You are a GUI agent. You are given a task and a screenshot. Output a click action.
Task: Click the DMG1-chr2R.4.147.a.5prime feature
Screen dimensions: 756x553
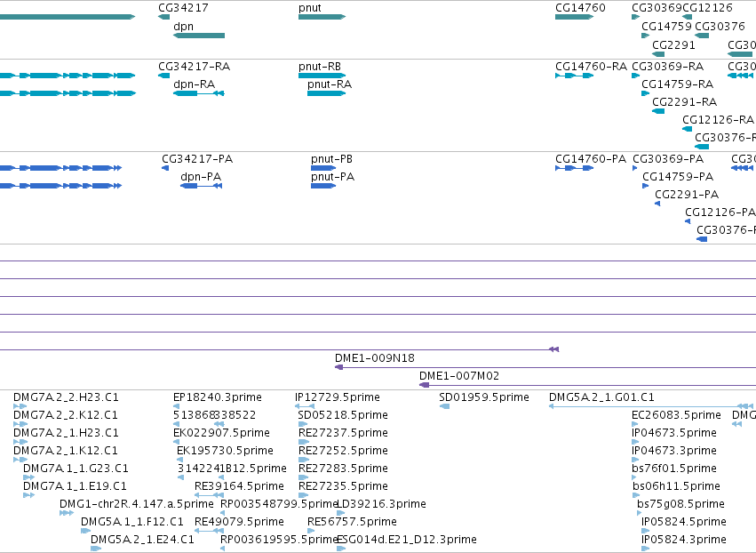67,513
